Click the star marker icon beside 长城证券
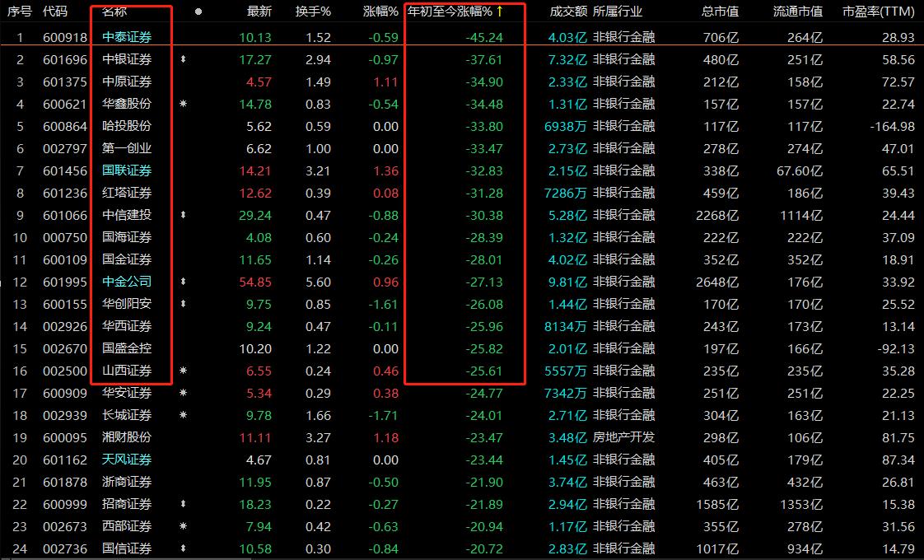The image size is (924, 560). (x=184, y=415)
